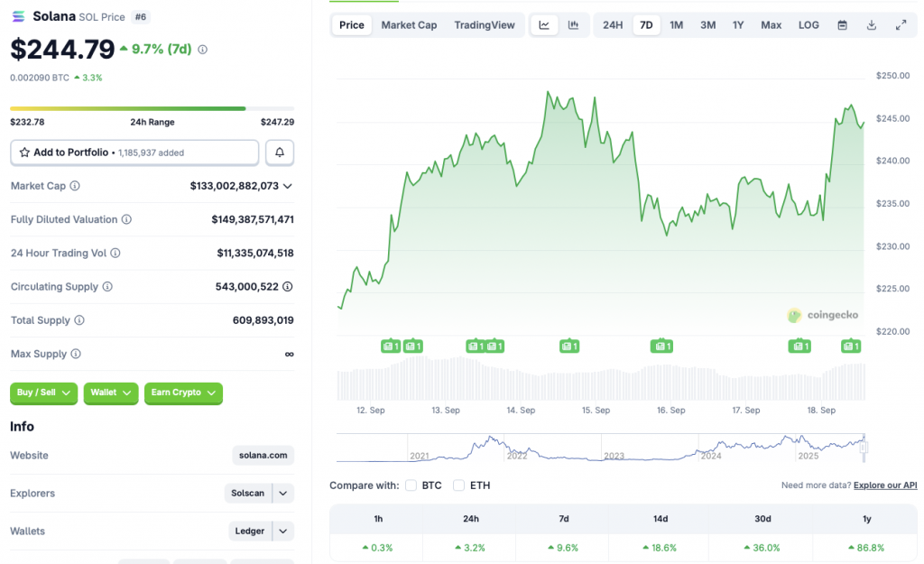Select the Market Cap chart tab
The height and width of the screenshot is (564, 924).
click(x=409, y=25)
